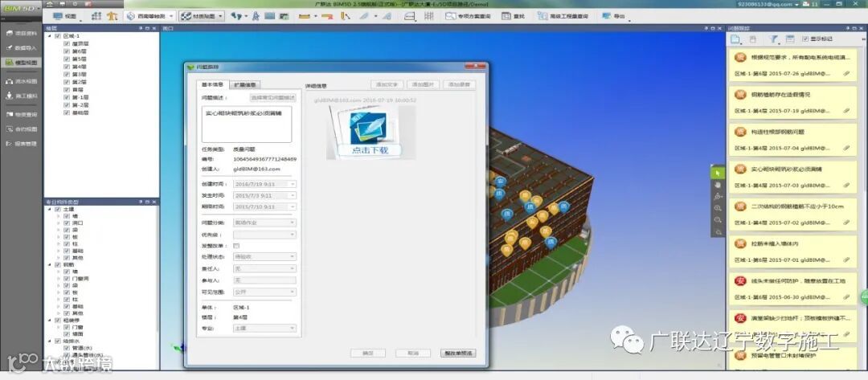Open 项目资料 in the left sidebar
Screen dimensions: 868x380
pos(21,33)
